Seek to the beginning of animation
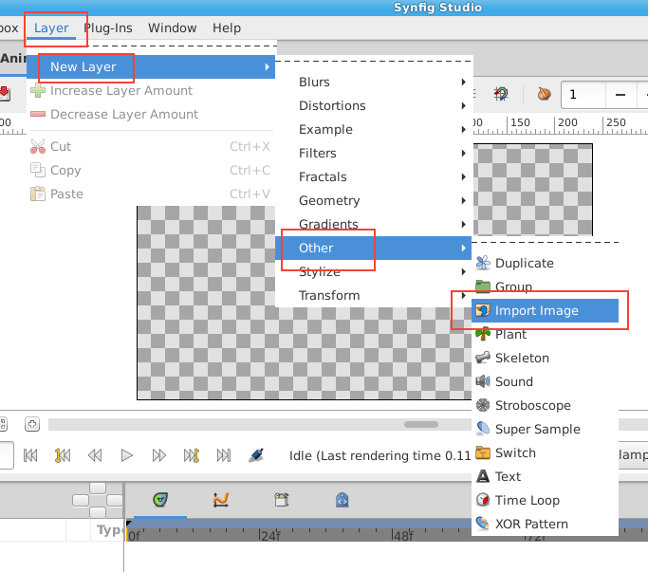648x572 pixels. [x=31, y=455]
